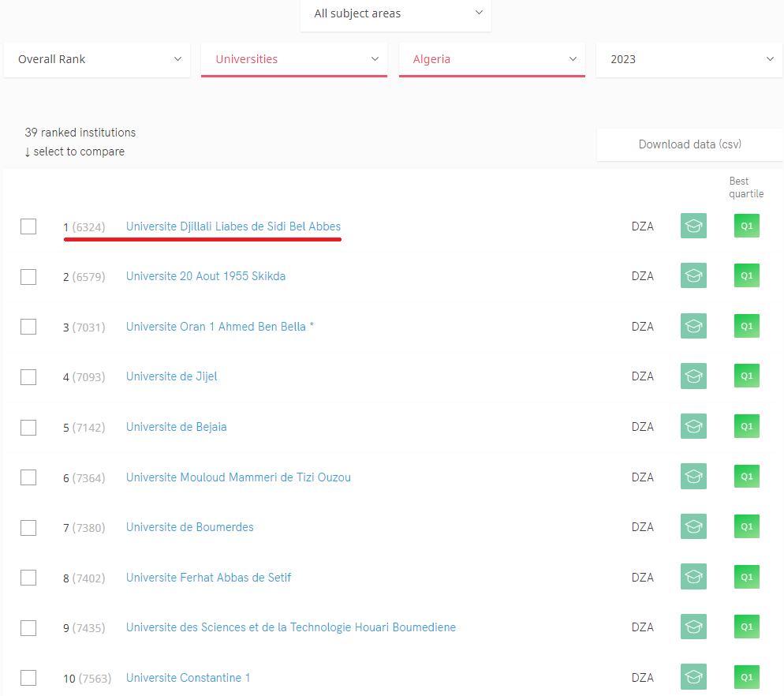Click DZA country code in Universite de Jijel row
Screen dimensions: 784x696
tap(643, 376)
